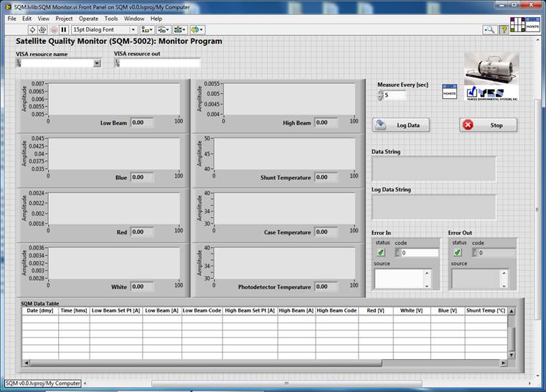Viewport: 546px width, 392px height.
Task: Toggle the Error Out status indicator
Action: (458, 252)
